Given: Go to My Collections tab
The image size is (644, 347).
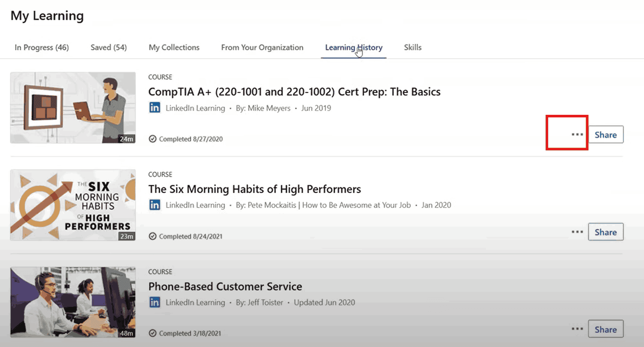Looking at the screenshot, I should [174, 47].
